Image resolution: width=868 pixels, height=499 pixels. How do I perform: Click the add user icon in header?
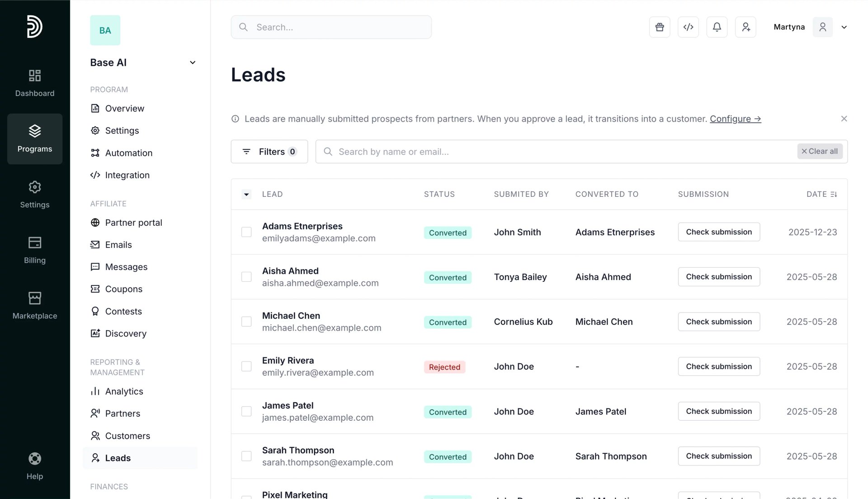tap(745, 27)
